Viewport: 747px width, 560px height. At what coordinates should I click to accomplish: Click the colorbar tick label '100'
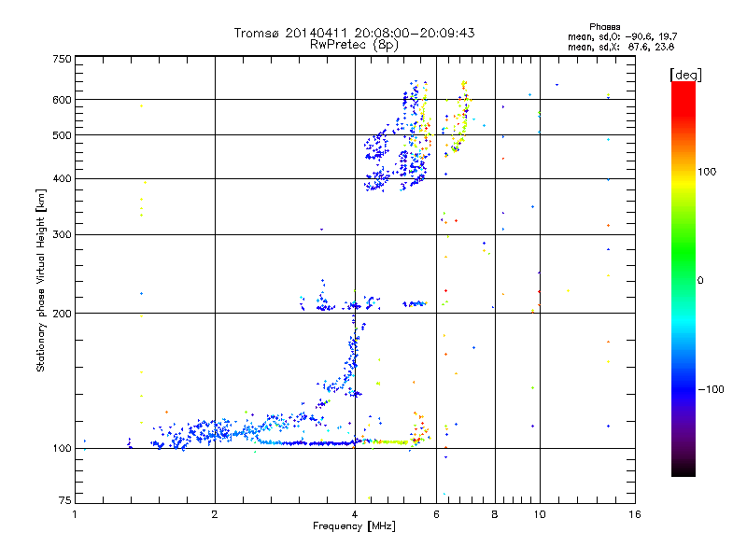coord(707,172)
